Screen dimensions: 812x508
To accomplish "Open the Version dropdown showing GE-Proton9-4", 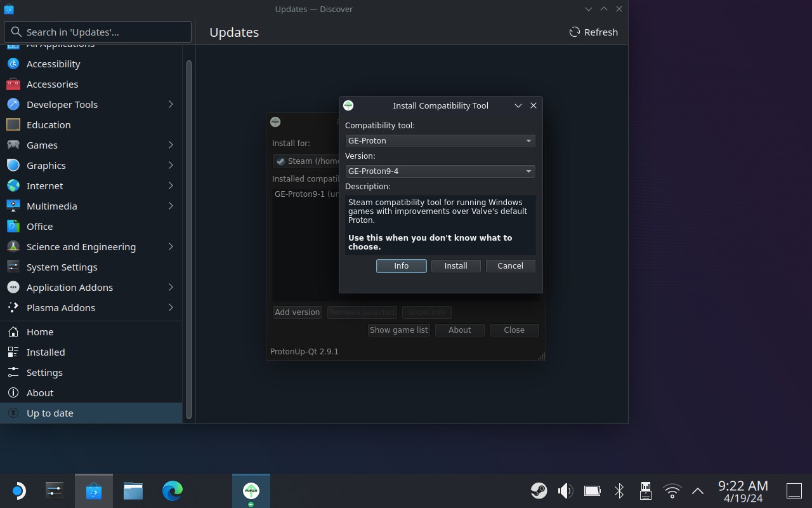I will pos(440,171).
